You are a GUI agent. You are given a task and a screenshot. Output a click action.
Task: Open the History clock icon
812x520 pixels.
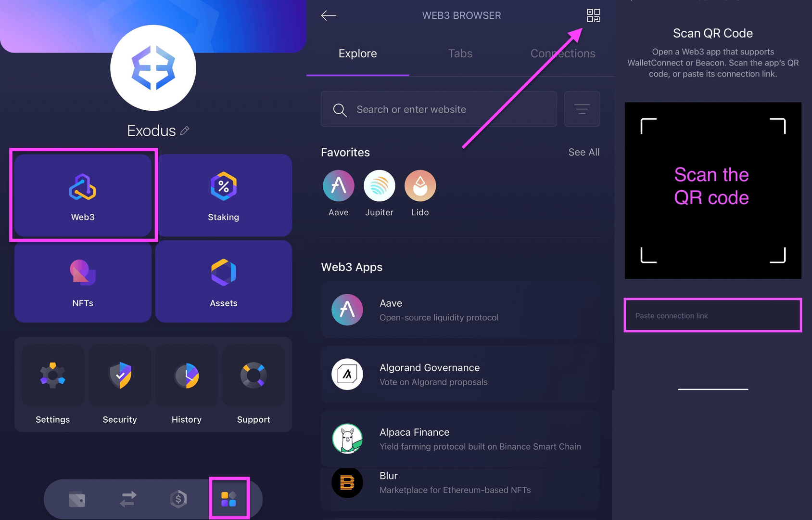coord(187,376)
